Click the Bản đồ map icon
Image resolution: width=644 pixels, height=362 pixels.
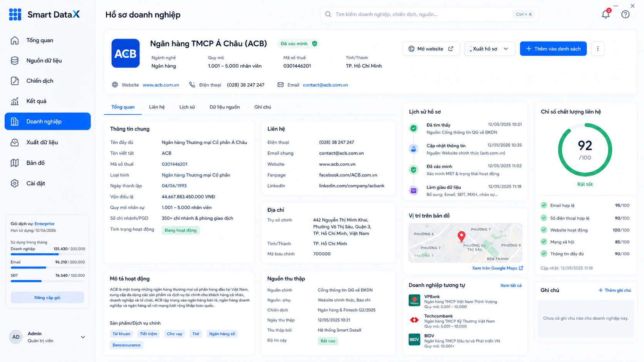[15, 163]
